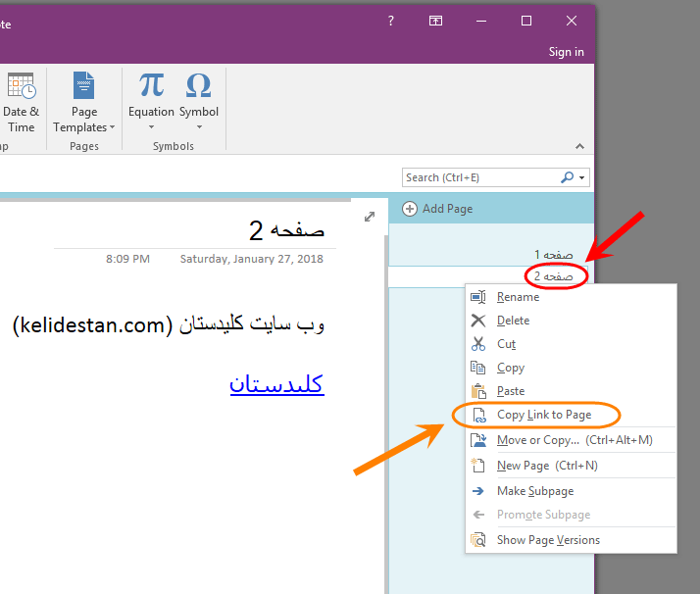Expand Page Templates dropdown arrow

click(112, 127)
